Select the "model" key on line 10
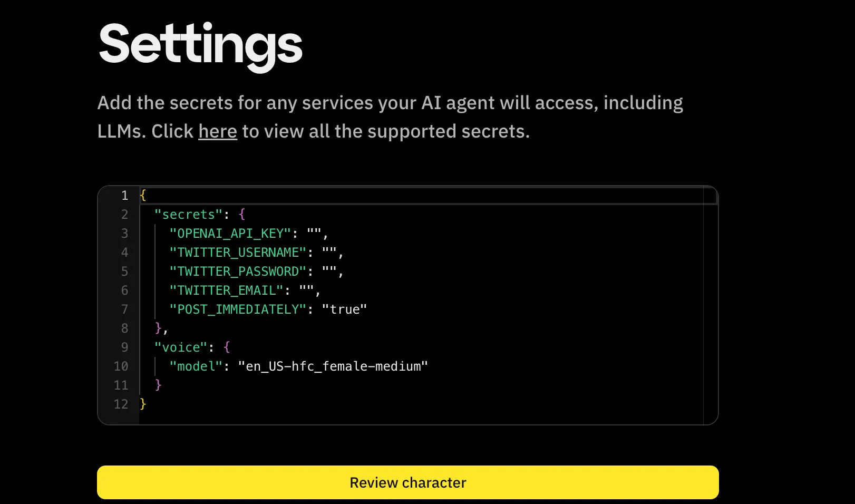 click(196, 366)
